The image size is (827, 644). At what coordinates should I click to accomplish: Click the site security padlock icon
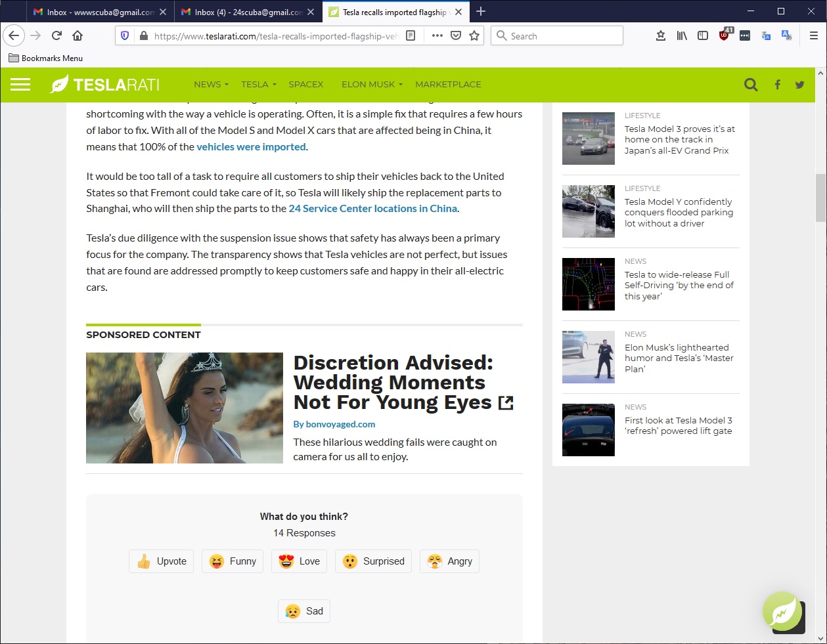(144, 35)
